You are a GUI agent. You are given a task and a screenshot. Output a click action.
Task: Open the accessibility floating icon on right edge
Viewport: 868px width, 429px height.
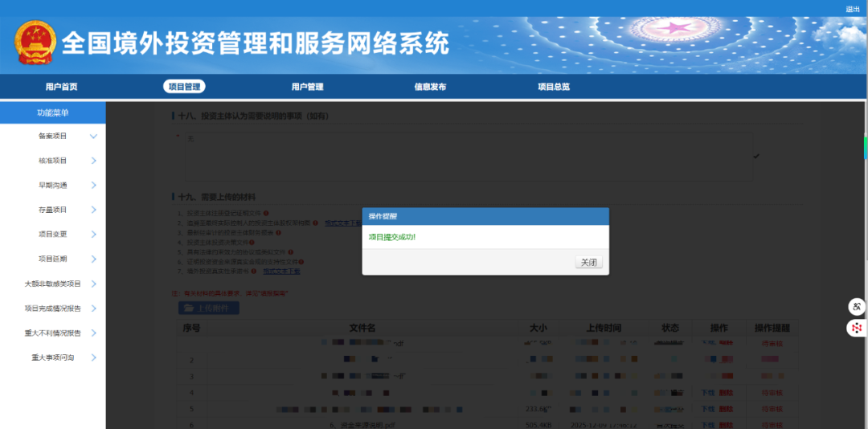pyautogui.click(x=857, y=306)
